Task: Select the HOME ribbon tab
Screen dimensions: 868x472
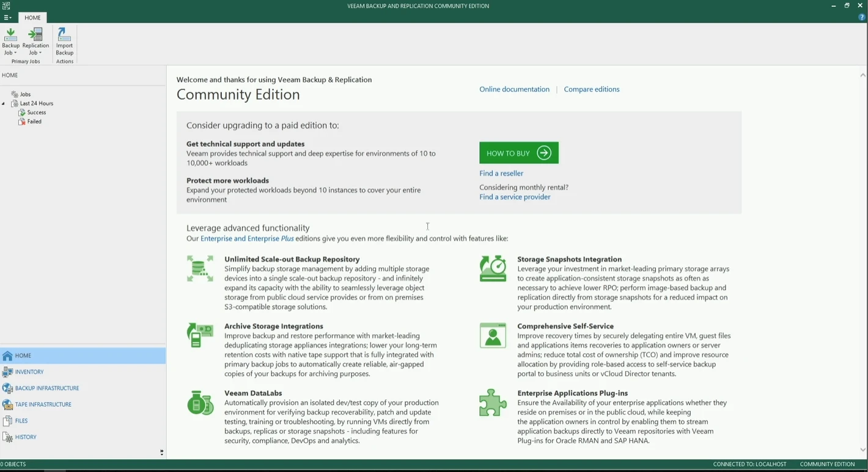Action: (32, 18)
